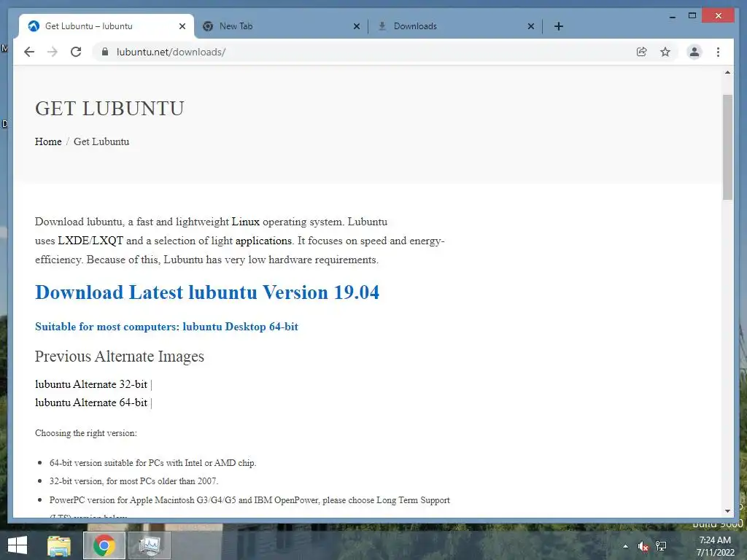
Task: Open File Explorer from the taskbar
Action: click(x=59, y=545)
